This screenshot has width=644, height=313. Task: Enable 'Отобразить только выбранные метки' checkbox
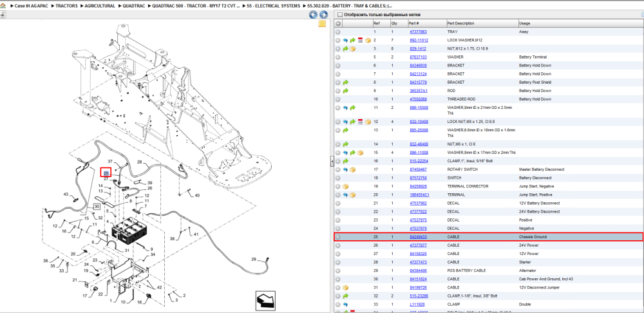pos(339,14)
